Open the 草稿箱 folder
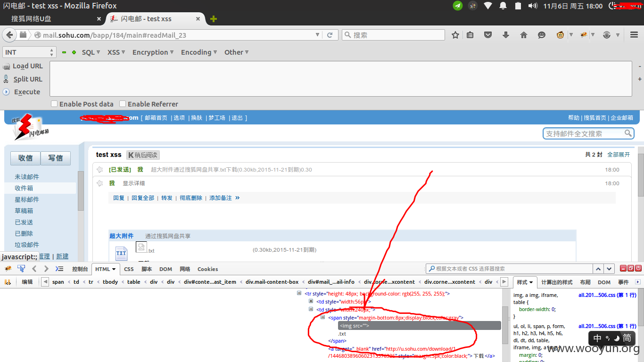Viewport: 644px width, 362px height. point(24,211)
